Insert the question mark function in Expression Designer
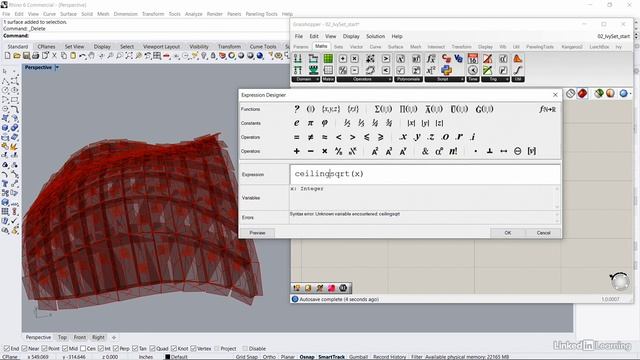Image resolution: width=640 pixels, height=360 pixels. pos(297,109)
